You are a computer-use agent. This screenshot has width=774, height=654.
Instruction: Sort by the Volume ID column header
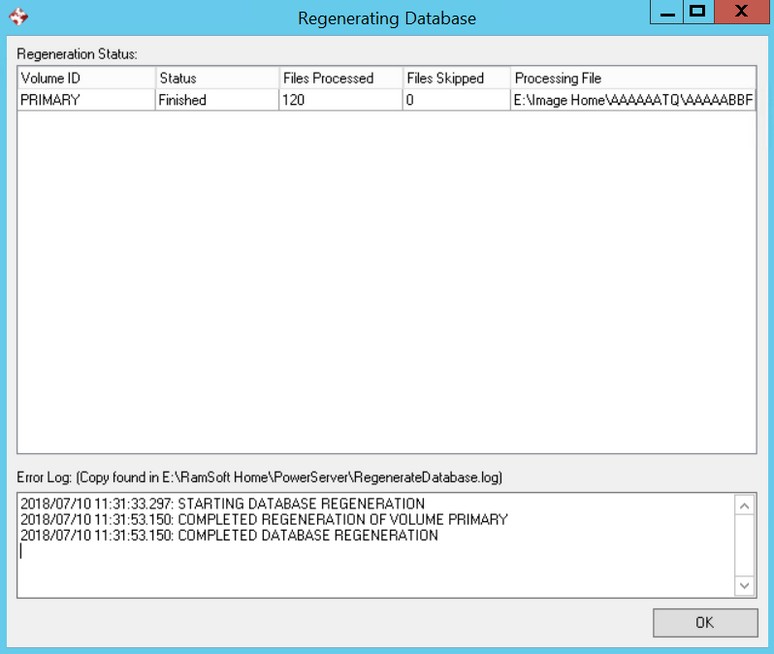pyautogui.click(x=86, y=78)
